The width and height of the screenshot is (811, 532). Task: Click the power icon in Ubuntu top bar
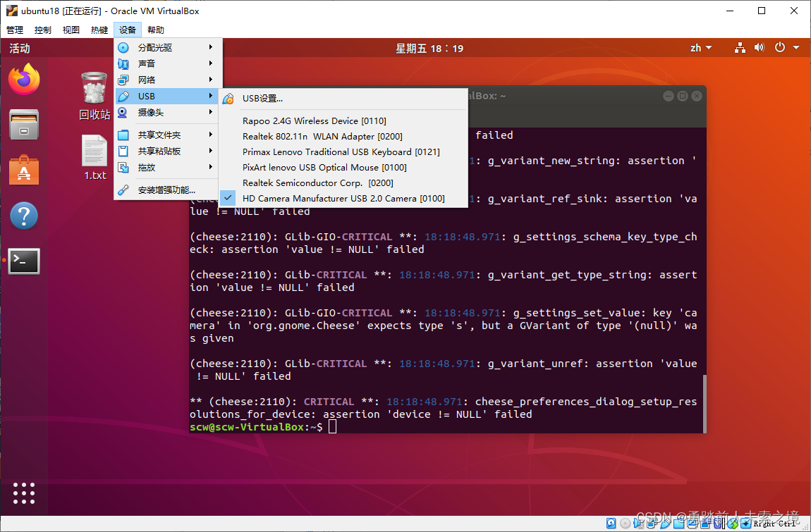[779, 48]
